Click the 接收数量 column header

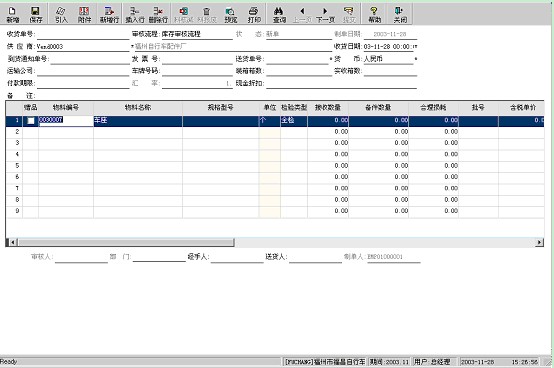[x=328, y=107]
